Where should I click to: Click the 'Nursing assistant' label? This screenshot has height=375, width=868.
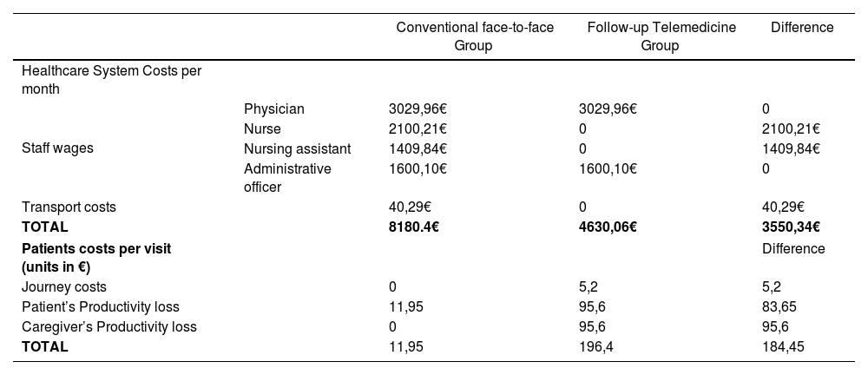pyautogui.click(x=297, y=148)
